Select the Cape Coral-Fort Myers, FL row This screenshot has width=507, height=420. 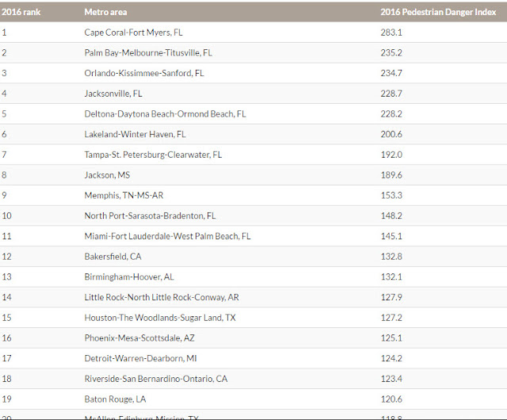point(253,32)
